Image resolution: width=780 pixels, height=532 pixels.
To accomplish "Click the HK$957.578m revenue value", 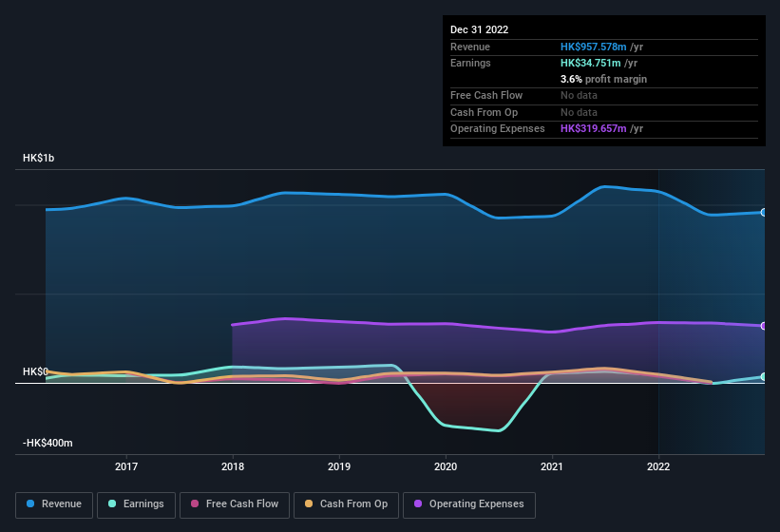I will pyautogui.click(x=594, y=47).
